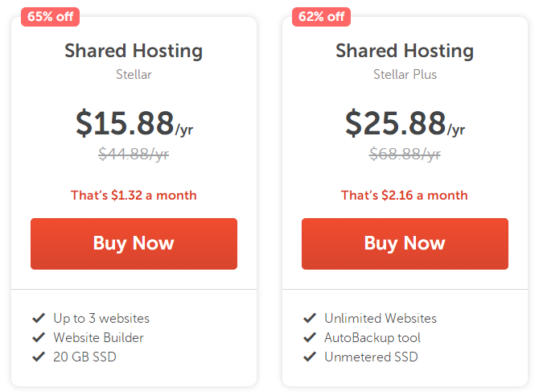Click the crossed-out $44.88/yr price
This screenshot has height=392, width=539.
[134, 155]
